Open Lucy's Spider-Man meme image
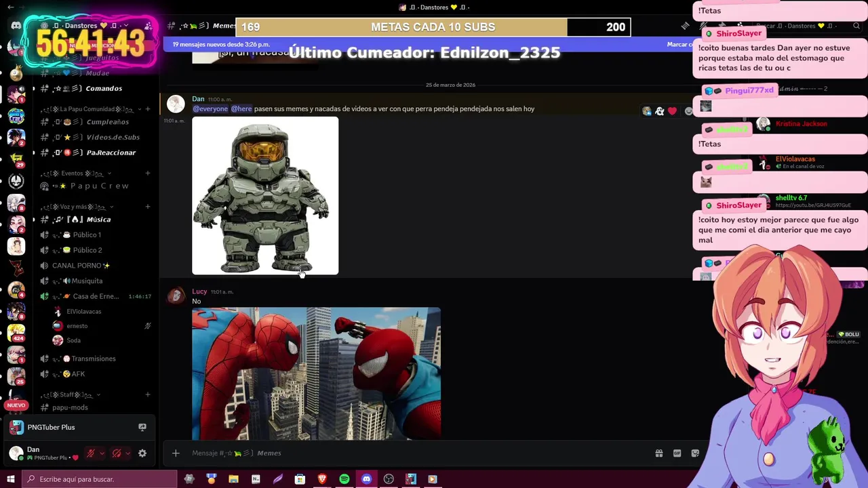868x488 pixels. pyautogui.click(x=316, y=374)
